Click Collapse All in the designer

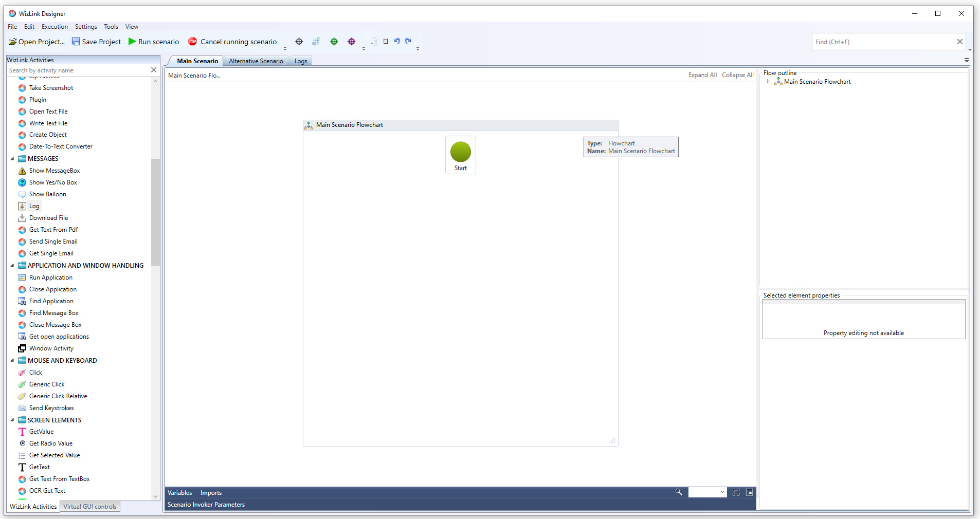pos(737,75)
